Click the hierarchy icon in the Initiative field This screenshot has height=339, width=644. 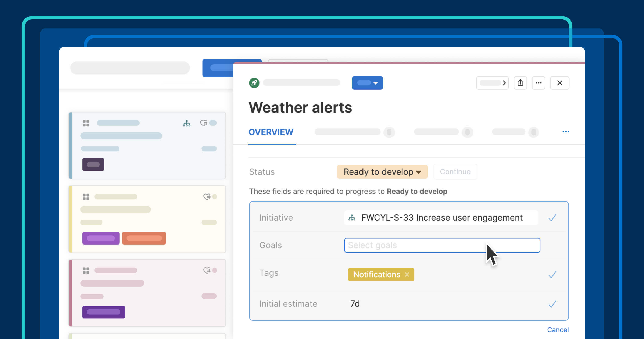[x=352, y=218]
